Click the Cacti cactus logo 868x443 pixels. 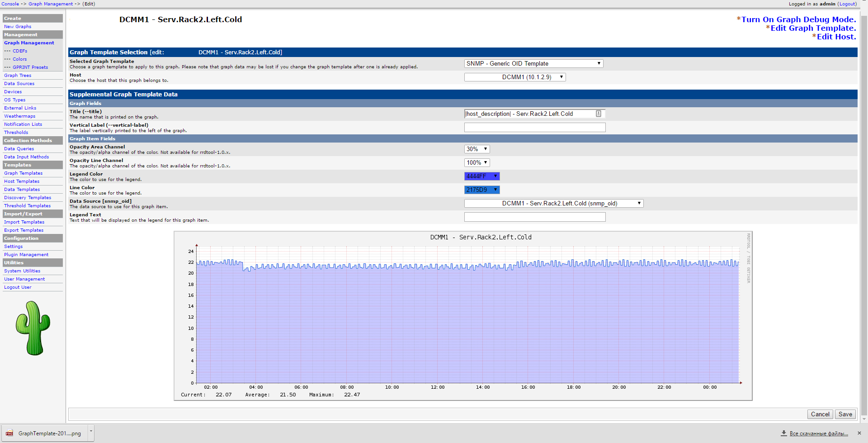coord(33,328)
